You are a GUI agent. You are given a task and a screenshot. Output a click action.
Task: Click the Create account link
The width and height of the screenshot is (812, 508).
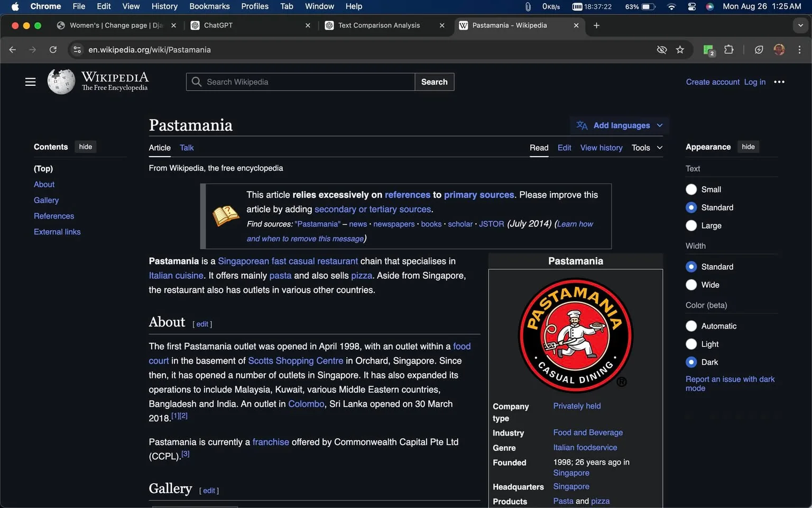click(713, 81)
